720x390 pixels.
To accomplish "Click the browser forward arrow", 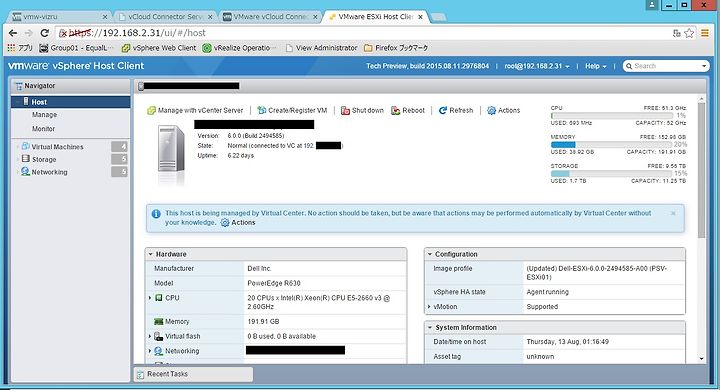I will (28, 33).
